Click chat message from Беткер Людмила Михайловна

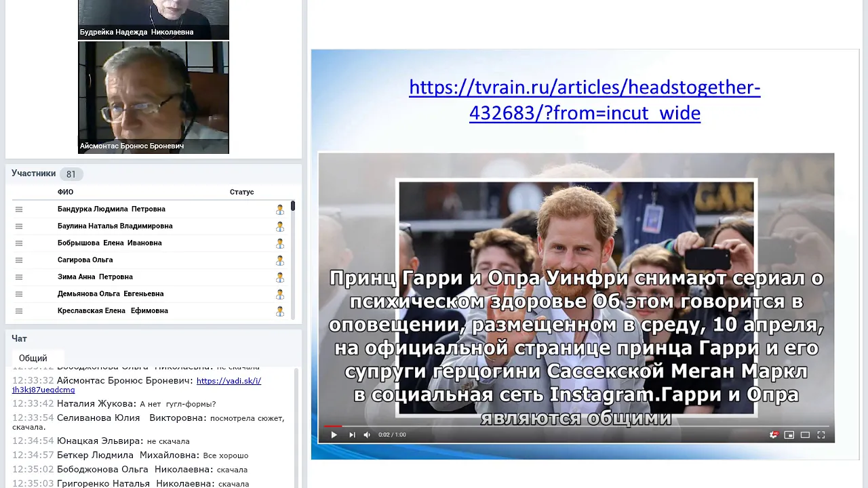tap(130, 455)
